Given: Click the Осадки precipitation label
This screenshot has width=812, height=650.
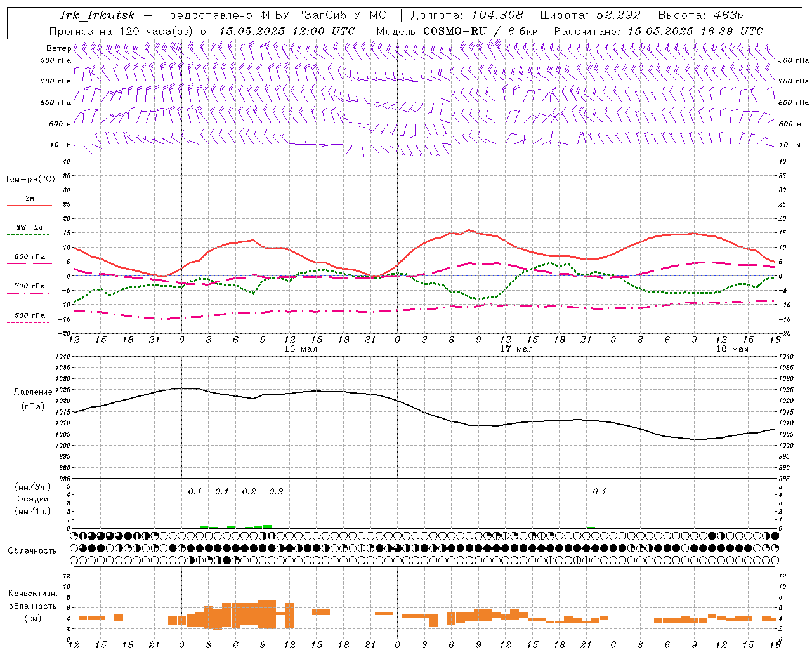Looking at the screenshot, I should pos(32,499).
